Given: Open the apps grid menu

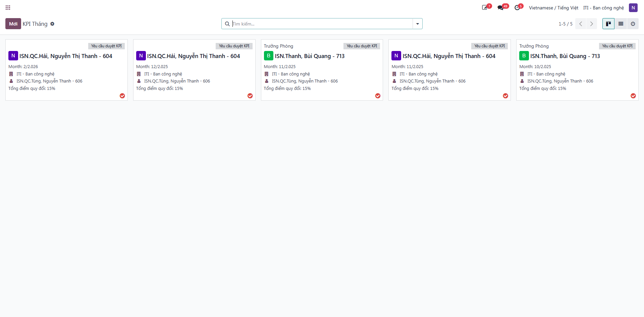Looking at the screenshot, I should [x=8, y=7].
